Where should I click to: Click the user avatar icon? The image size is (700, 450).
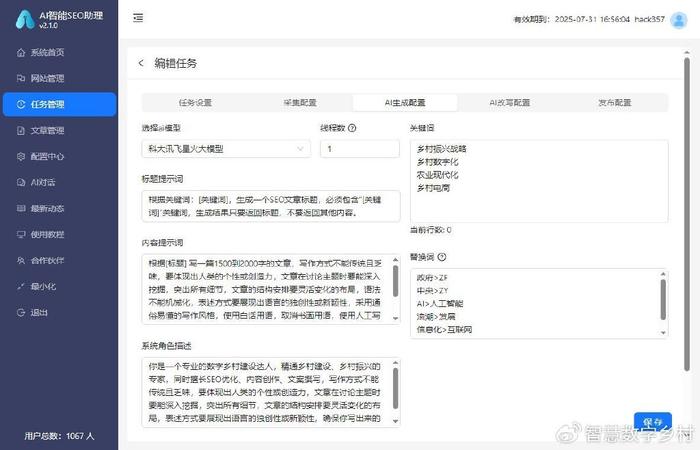pyautogui.click(x=679, y=20)
